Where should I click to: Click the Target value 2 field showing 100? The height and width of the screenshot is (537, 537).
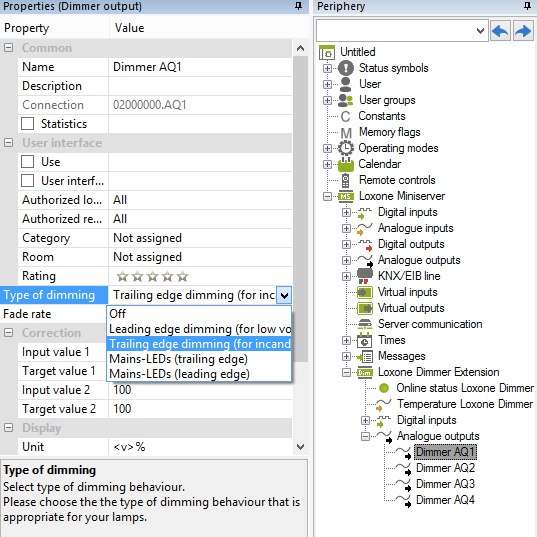[x=200, y=409]
